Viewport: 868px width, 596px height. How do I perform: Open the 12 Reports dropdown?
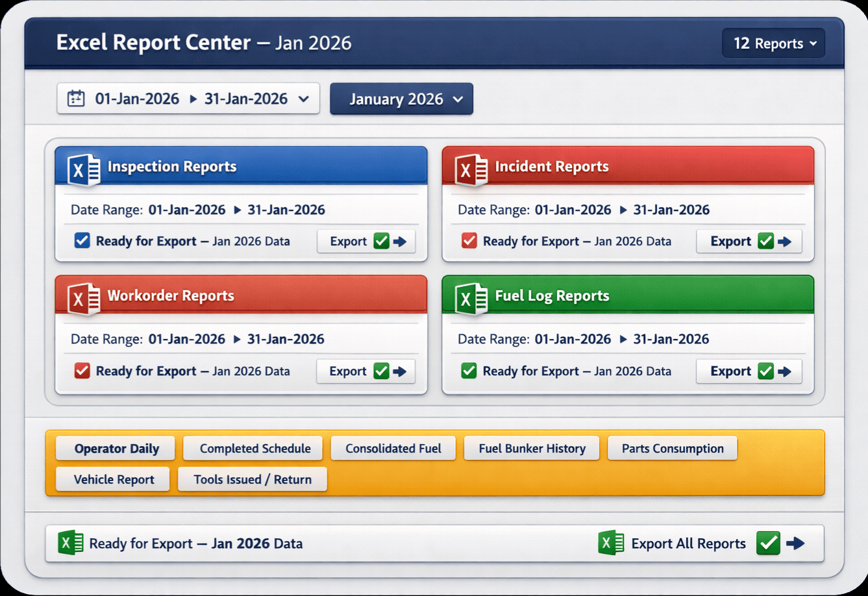[x=773, y=43]
